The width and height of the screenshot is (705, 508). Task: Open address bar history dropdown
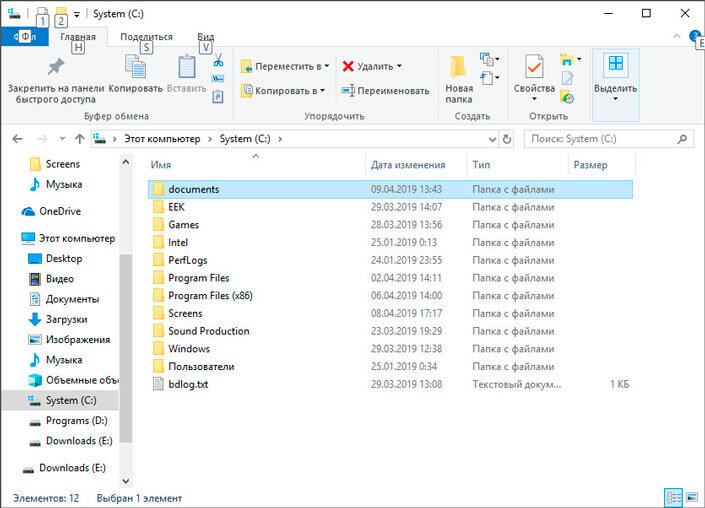click(x=492, y=139)
